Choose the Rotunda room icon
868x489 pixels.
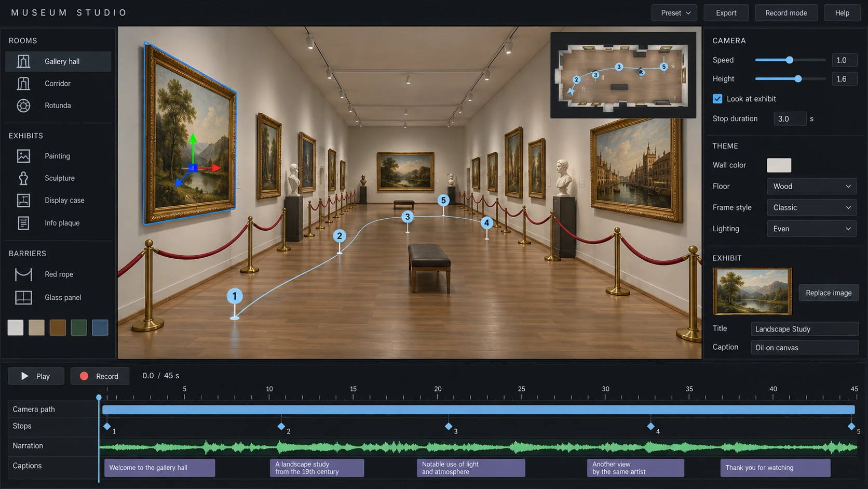coord(23,105)
